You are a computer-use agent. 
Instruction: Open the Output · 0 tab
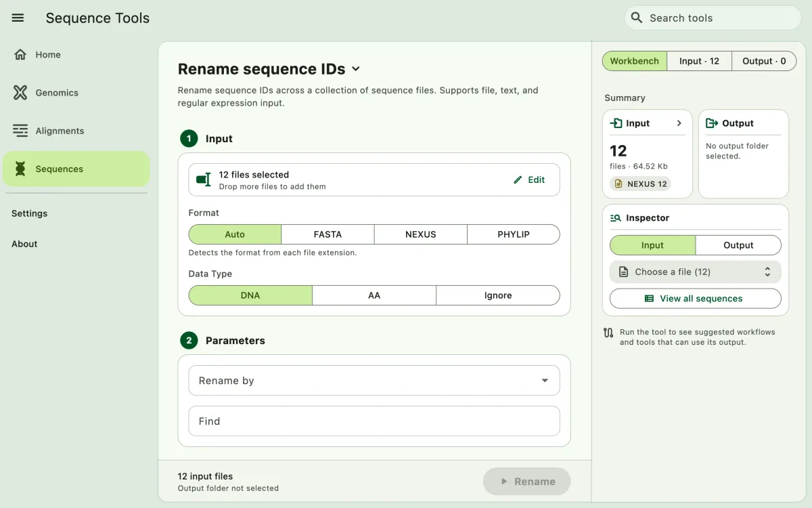pyautogui.click(x=764, y=61)
